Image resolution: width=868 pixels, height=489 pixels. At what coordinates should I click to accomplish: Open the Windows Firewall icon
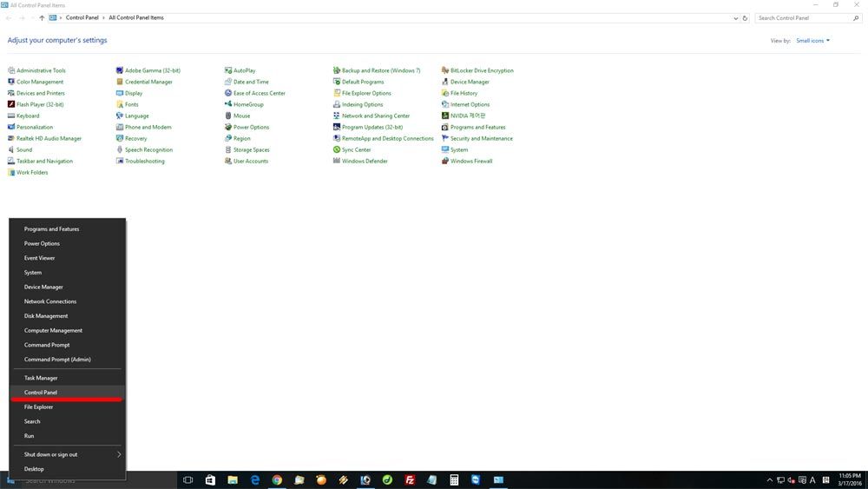tap(445, 161)
